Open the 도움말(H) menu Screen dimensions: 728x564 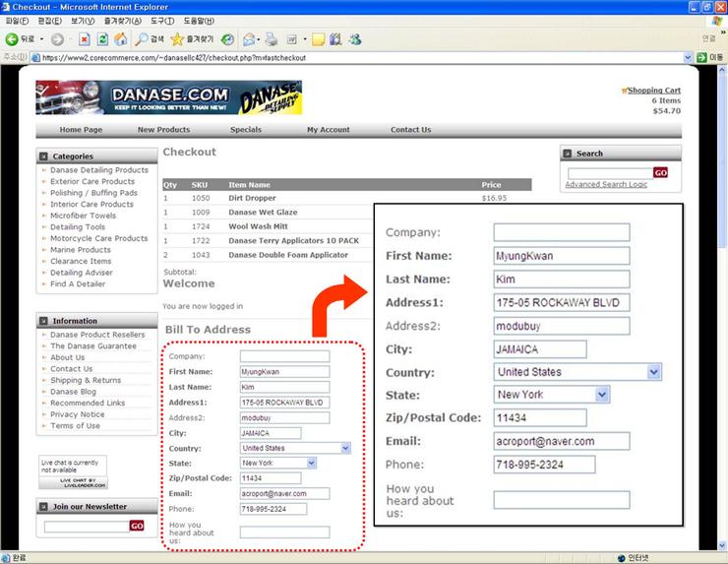click(x=199, y=21)
